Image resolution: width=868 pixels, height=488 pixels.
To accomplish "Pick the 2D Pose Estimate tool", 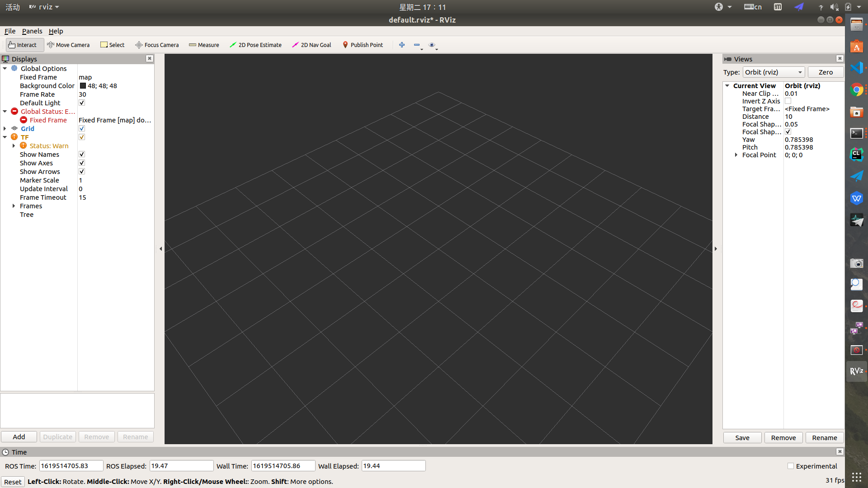I will click(255, 45).
